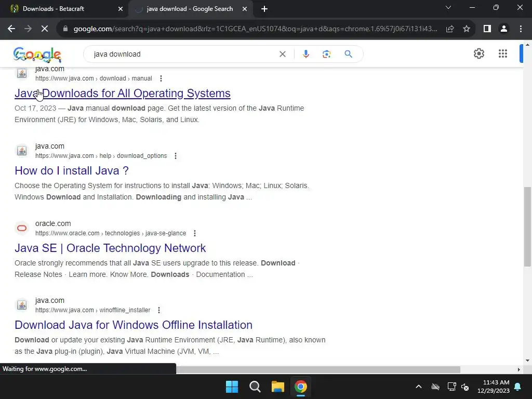Open Java Downloads for All Operating Systems
Viewport: 532px width, 399px height.
(123, 94)
